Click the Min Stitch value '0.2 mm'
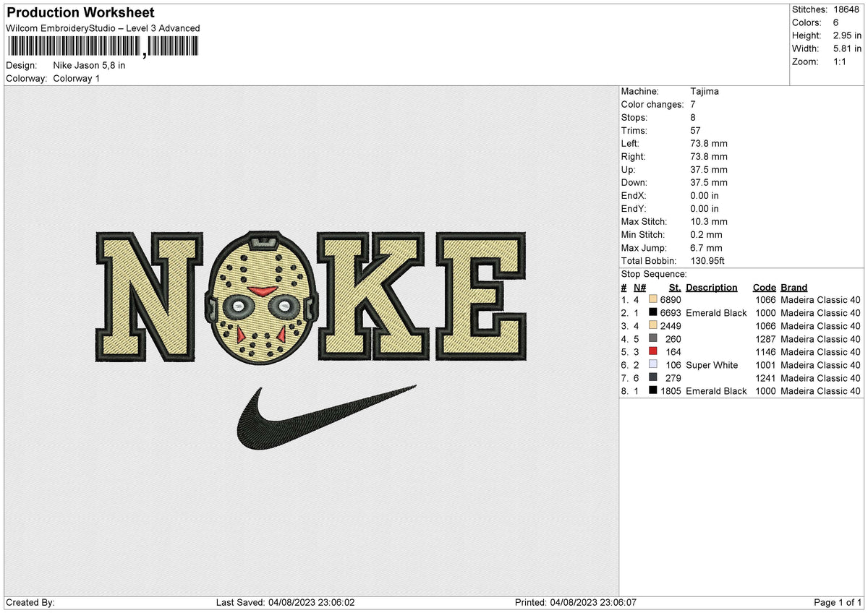This screenshot has height=613, width=868. pyautogui.click(x=707, y=234)
